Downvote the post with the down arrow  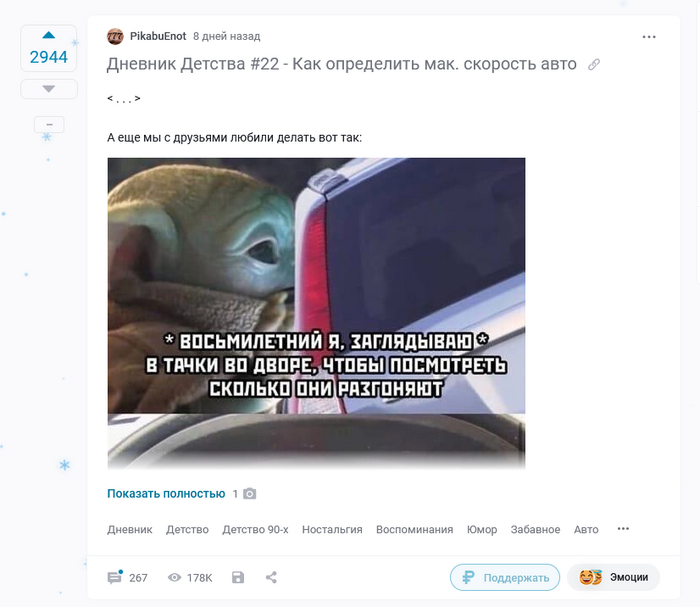[x=49, y=89]
